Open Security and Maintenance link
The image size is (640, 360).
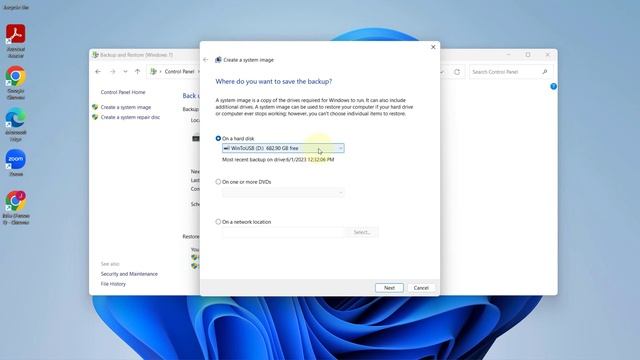coord(129,274)
